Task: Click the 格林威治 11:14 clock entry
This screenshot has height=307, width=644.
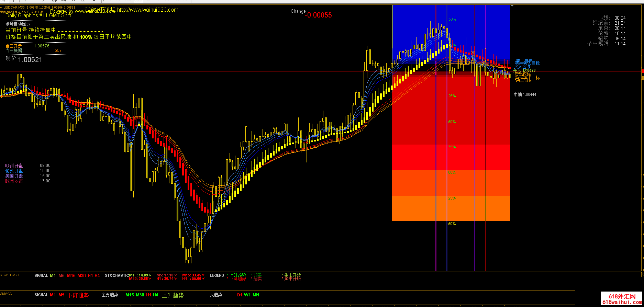Action: coord(606,44)
